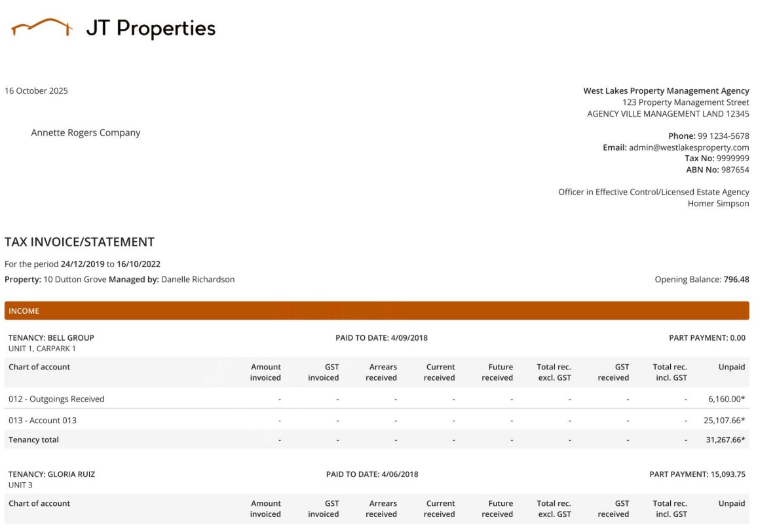Select the Annette Rogers Company recipient name
The width and height of the screenshot is (775, 532).
click(86, 133)
